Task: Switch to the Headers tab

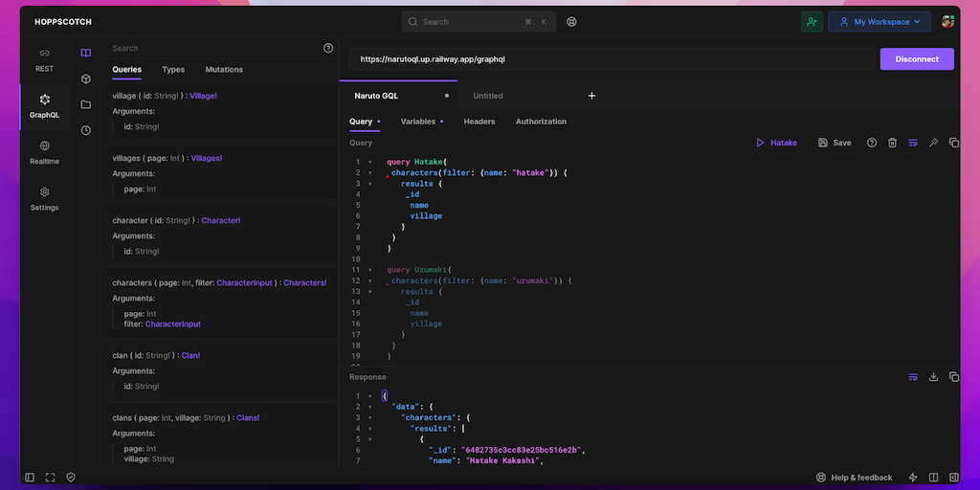Action: [479, 122]
